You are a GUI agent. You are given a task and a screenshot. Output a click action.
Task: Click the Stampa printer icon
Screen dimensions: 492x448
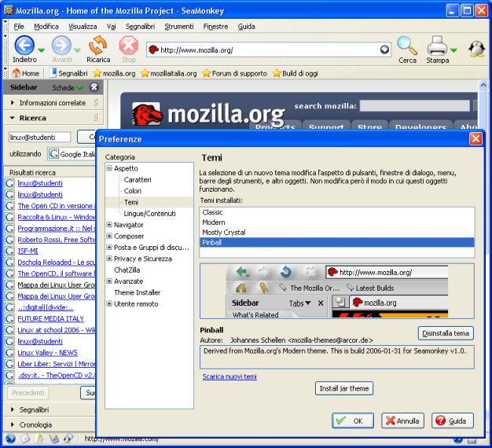pyautogui.click(x=437, y=46)
